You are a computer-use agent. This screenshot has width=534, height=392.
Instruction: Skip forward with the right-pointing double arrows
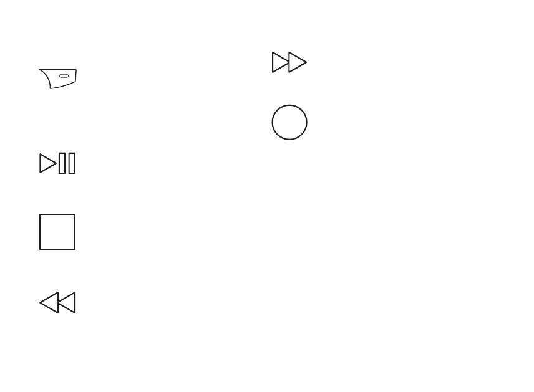coord(289,62)
